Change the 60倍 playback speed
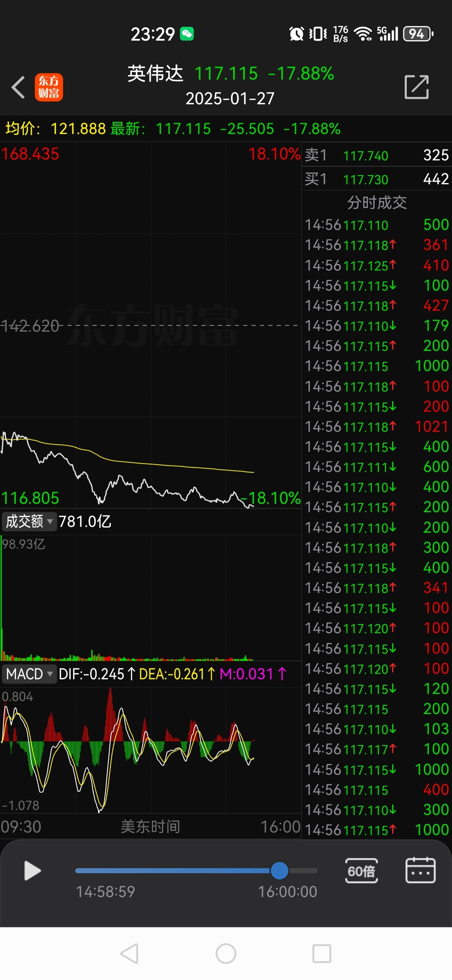Viewport: 452px width, 980px height. click(x=362, y=871)
